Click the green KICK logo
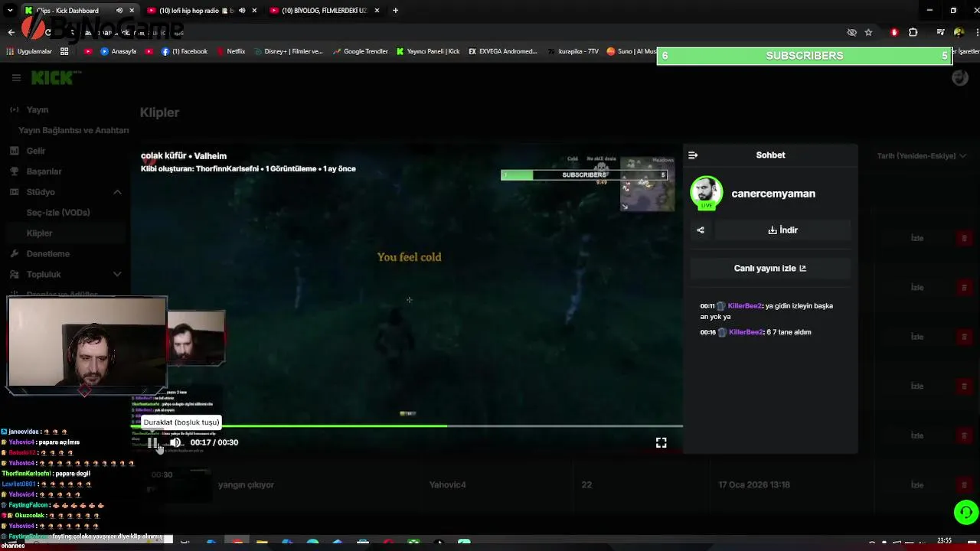 tap(56, 77)
